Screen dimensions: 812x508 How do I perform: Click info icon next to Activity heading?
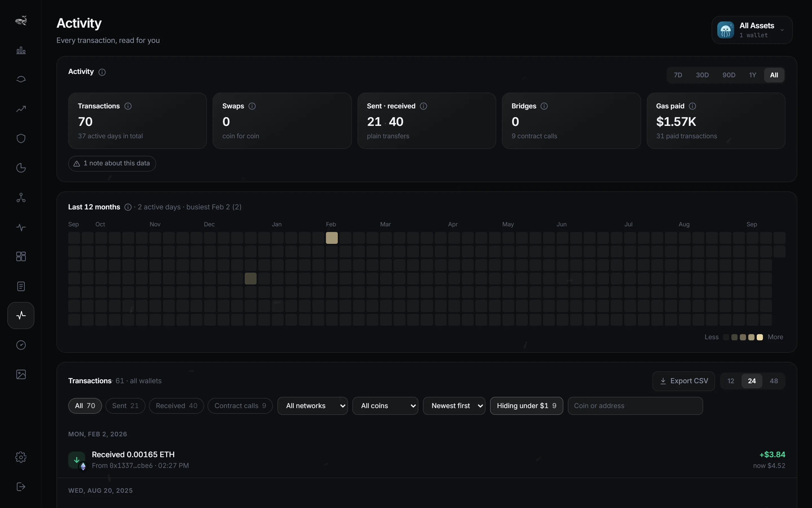click(102, 72)
